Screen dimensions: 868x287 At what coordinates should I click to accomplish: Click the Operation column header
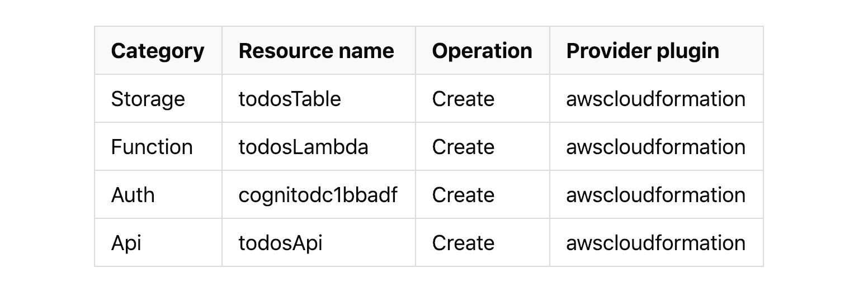tap(482, 51)
